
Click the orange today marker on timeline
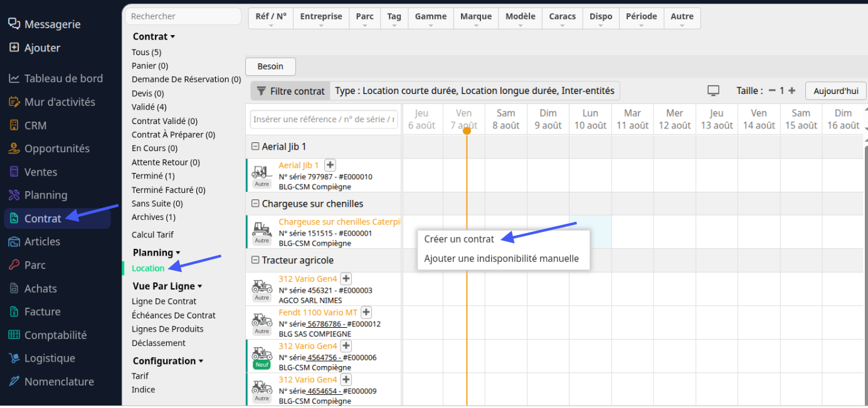467,130
